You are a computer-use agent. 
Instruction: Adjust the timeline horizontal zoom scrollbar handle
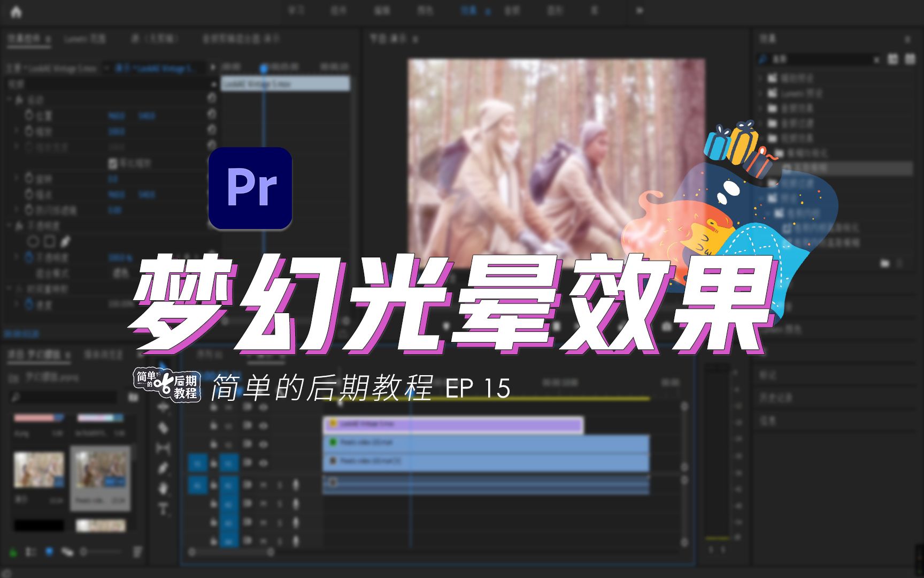coord(271,551)
